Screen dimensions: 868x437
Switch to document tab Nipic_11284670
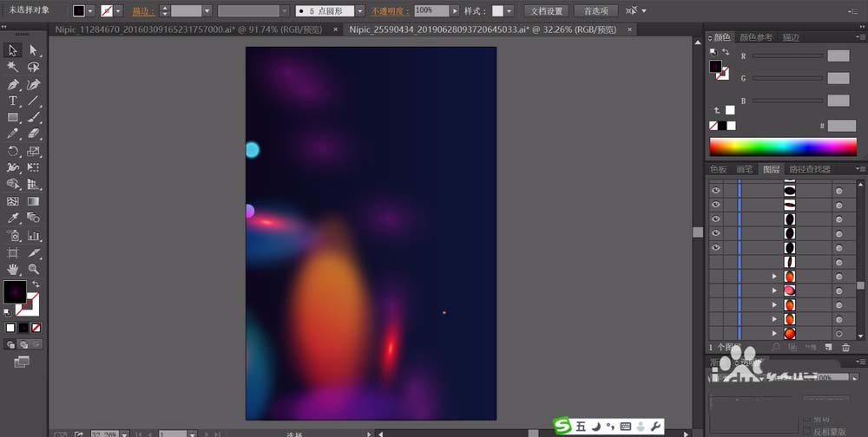pyautogui.click(x=188, y=29)
